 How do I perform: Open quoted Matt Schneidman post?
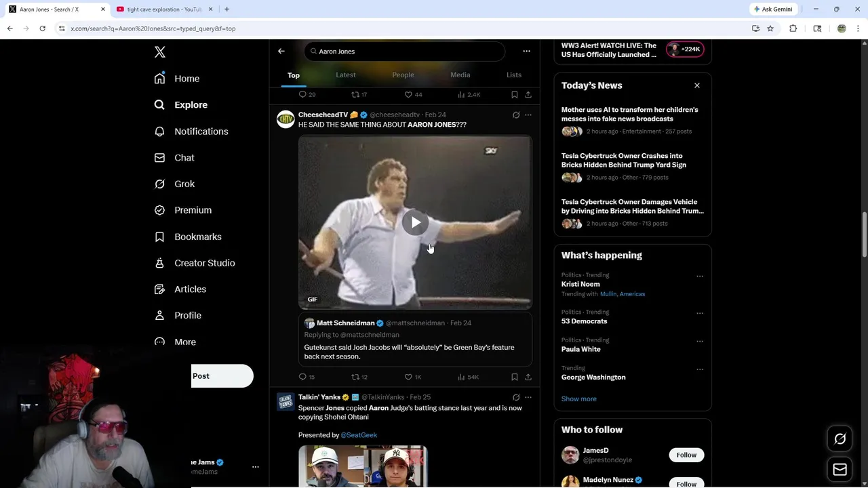click(x=415, y=340)
